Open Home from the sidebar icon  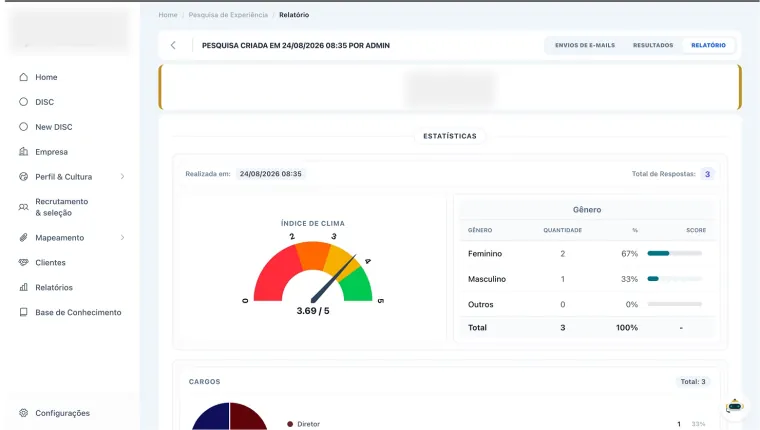click(23, 77)
